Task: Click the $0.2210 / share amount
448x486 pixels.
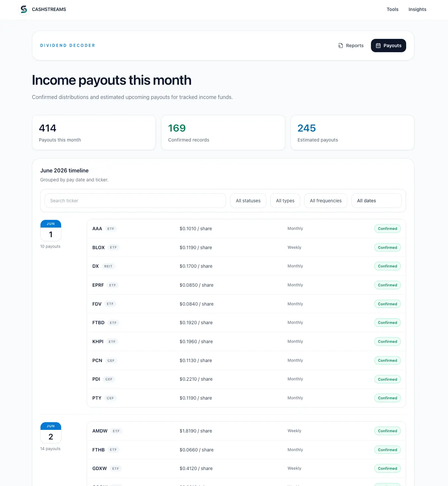Action: (x=196, y=379)
